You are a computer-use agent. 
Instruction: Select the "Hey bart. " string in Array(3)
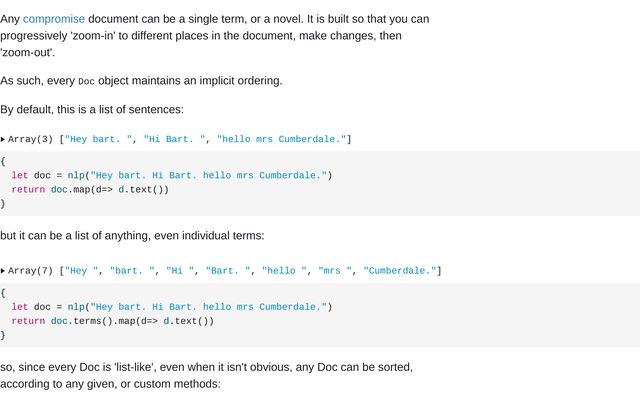(x=98, y=139)
